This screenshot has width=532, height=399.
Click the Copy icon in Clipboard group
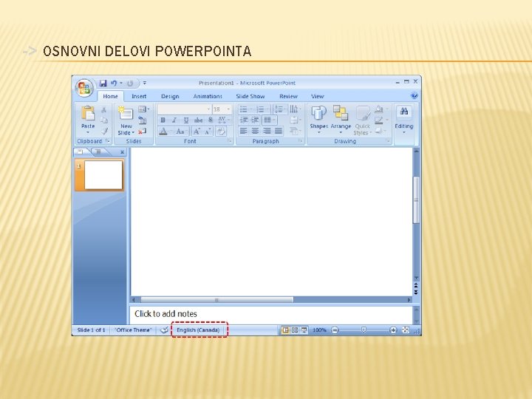pyautogui.click(x=104, y=120)
